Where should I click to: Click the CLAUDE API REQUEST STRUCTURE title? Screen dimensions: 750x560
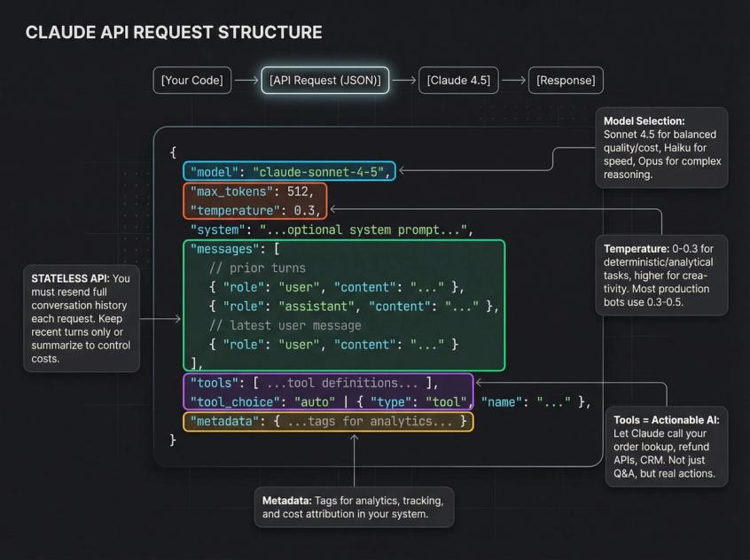click(174, 32)
